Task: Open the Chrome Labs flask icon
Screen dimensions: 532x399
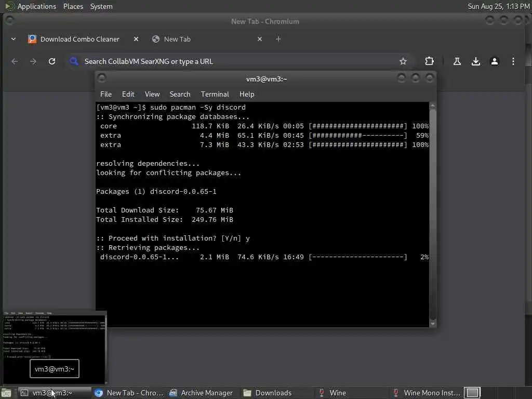Action: (x=457, y=61)
